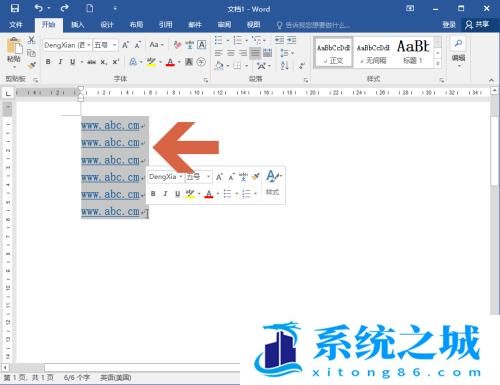Image resolution: width=500 pixels, height=385 pixels.
Task: Increase paragraph indent
Action: pyautogui.click(x=292, y=40)
